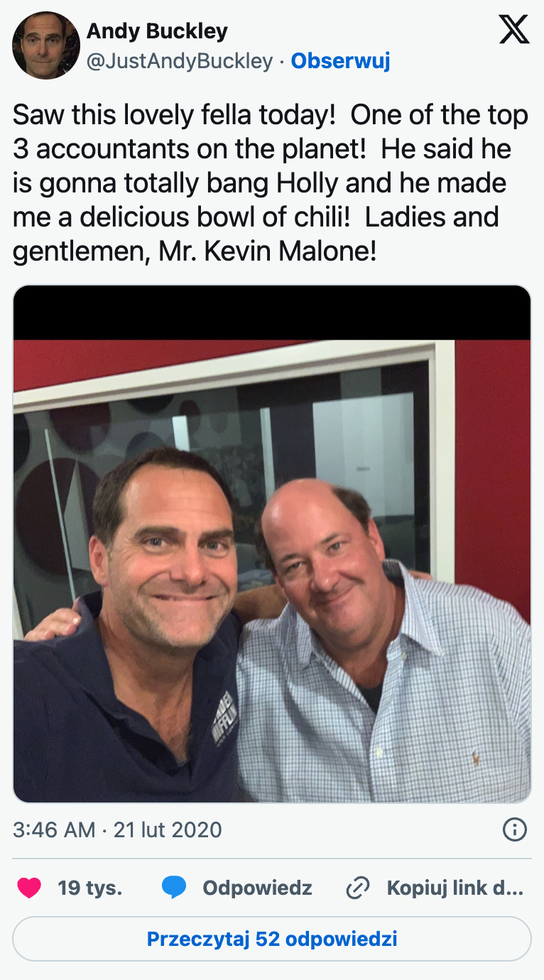Click the blue reply bubble icon
The width and height of the screenshot is (544, 980).
[174, 888]
